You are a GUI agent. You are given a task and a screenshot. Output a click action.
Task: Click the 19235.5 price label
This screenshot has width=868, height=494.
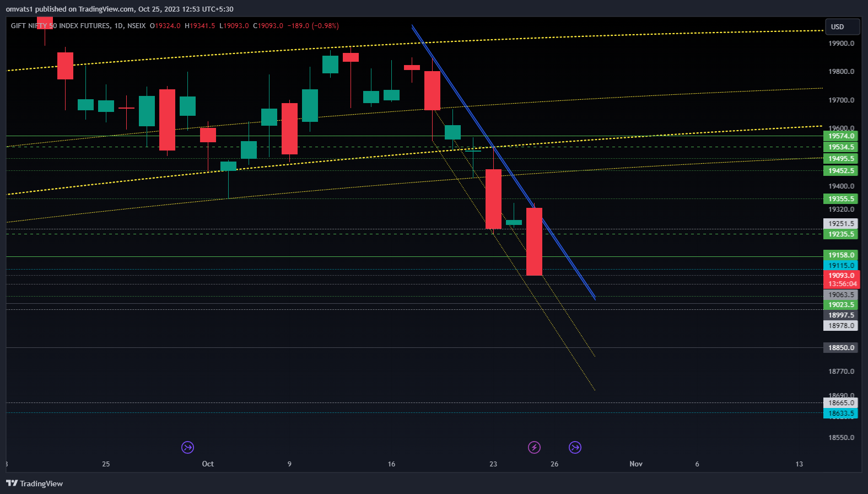[x=841, y=234]
